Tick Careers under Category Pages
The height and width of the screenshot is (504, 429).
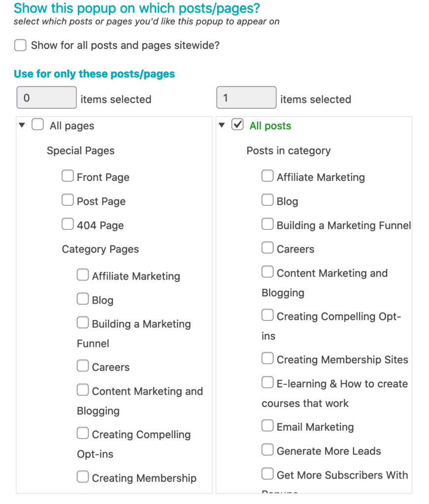(x=83, y=366)
